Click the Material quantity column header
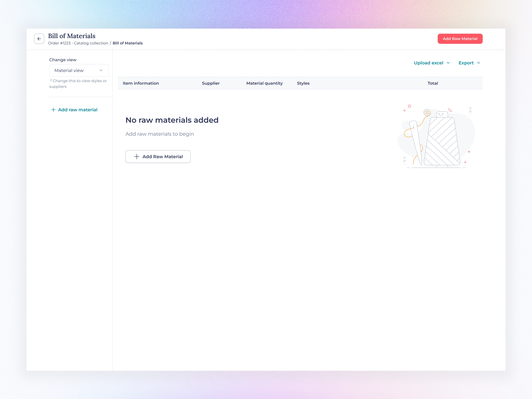Screen dimensions: 532x399 [x=264, y=83]
